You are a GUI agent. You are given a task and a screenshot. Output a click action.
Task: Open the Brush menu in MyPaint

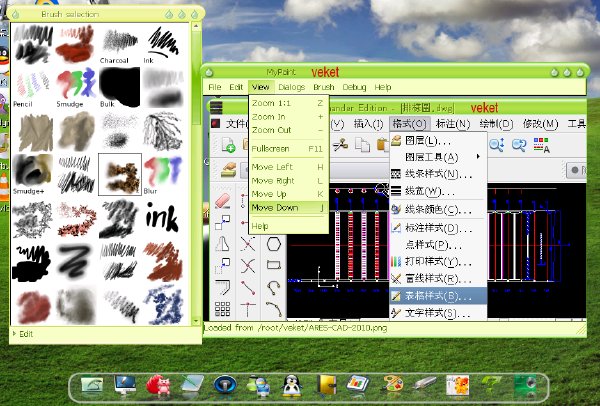pos(324,87)
